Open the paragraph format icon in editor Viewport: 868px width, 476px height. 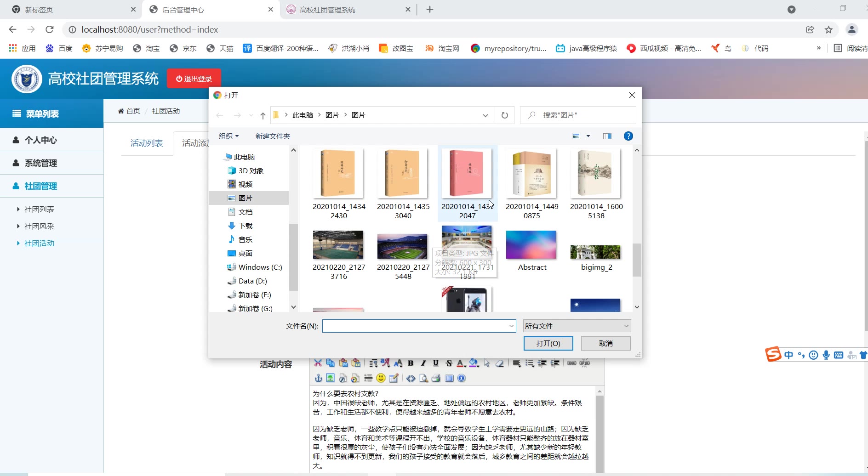373,363
